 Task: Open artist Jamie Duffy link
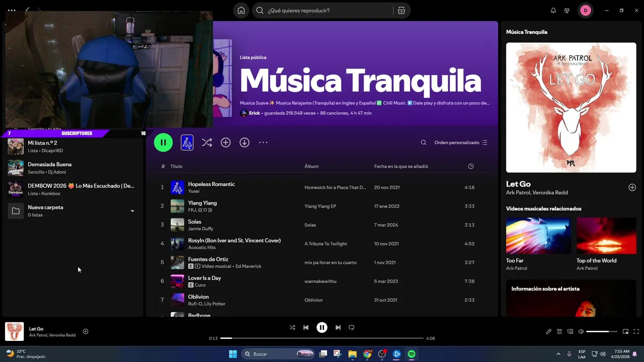pos(201,229)
